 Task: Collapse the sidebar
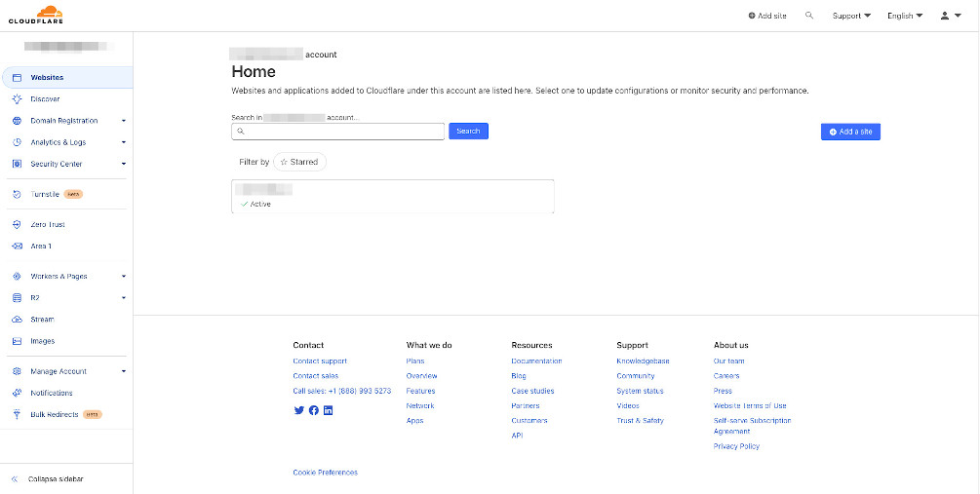54,478
